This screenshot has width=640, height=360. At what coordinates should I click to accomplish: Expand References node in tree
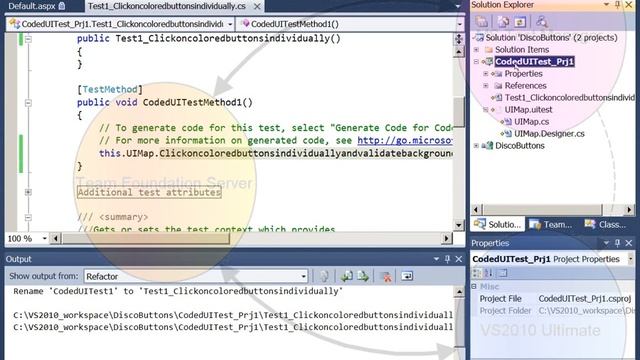(486, 86)
